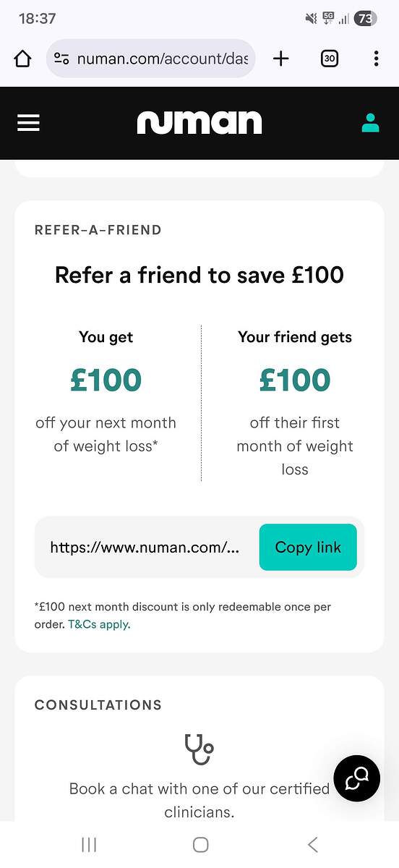Open the T&Cs apply link
399x868 pixels.
(99, 624)
